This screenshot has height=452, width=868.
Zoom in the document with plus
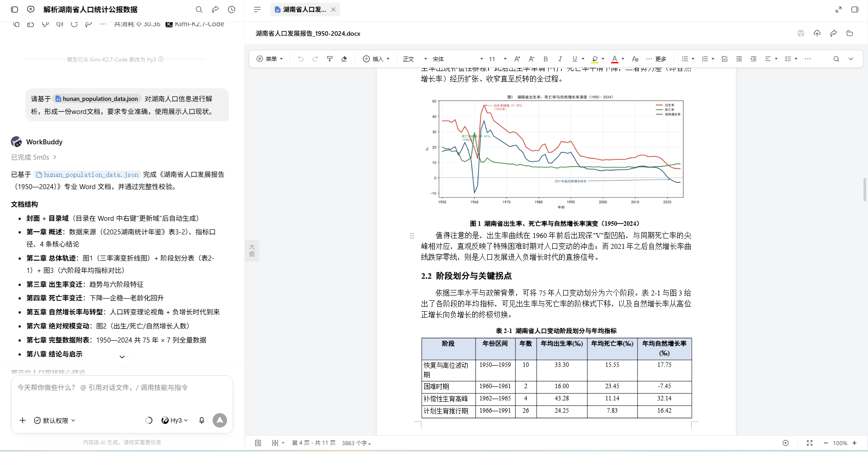pos(854,443)
